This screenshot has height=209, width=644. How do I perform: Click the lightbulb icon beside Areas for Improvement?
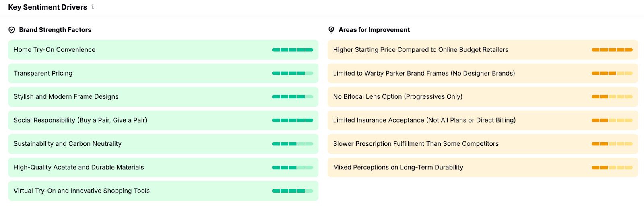pyautogui.click(x=331, y=30)
